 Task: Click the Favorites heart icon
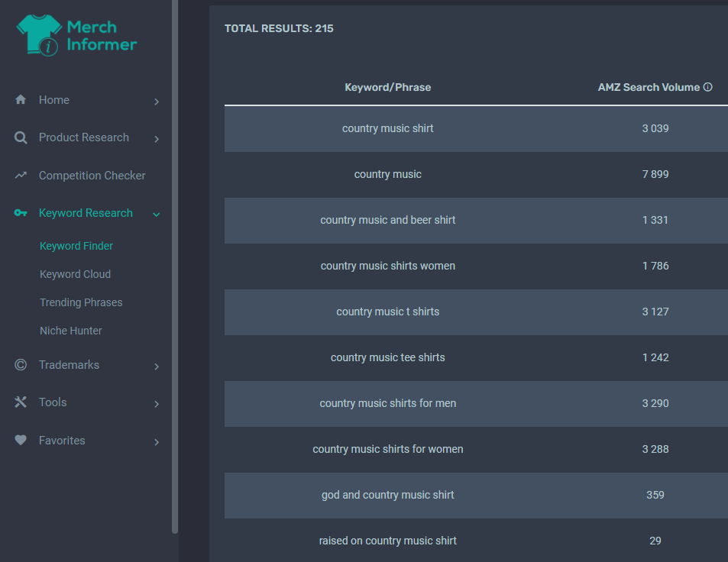point(21,440)
